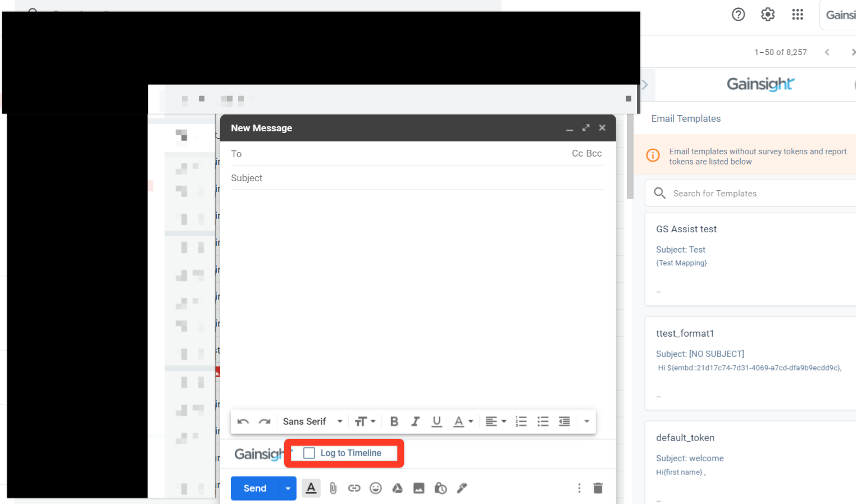Expand more formatting options arrow
Viewport: 856px width, 504px height.
[x=586, y=421]
